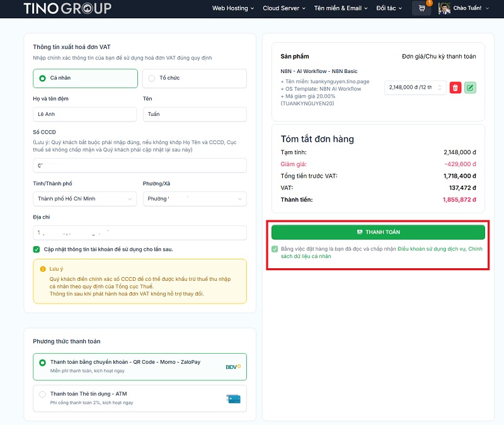504x425 pixels.
Task: Click the credit card ATM icon
Action: (x=233, y=398)
